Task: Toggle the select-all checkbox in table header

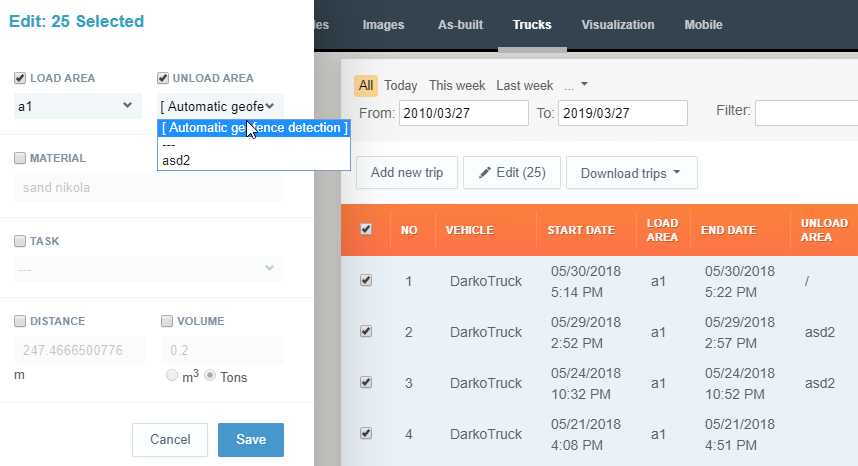Action: click(x=366, y=229)
